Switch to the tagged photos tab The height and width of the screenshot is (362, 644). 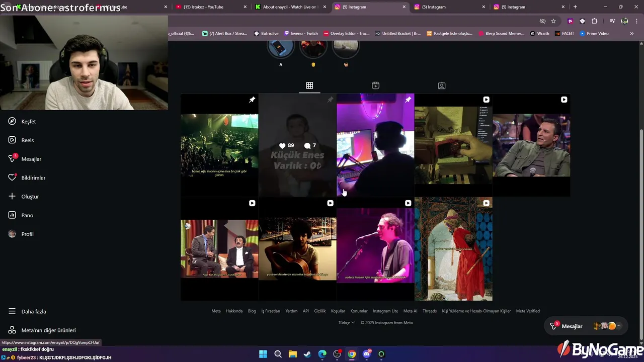(x=441, y=85)
